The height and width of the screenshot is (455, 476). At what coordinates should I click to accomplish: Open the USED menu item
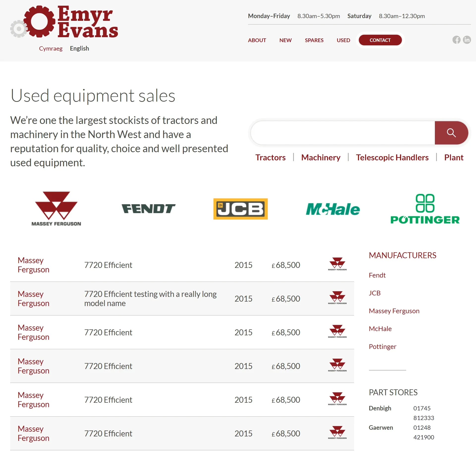tap(343, 40)
